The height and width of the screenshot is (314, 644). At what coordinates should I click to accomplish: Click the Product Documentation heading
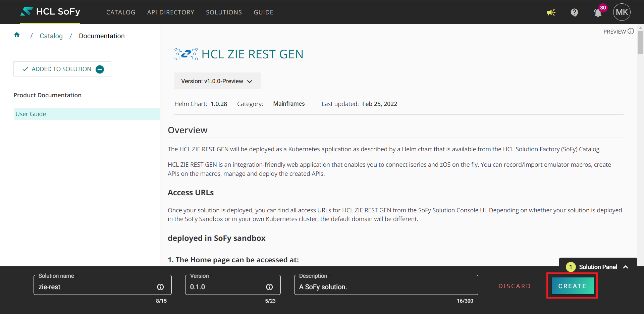point(47,95)
